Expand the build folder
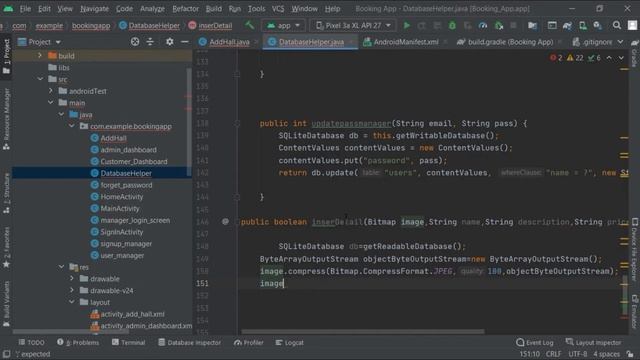 pos(40,56)
